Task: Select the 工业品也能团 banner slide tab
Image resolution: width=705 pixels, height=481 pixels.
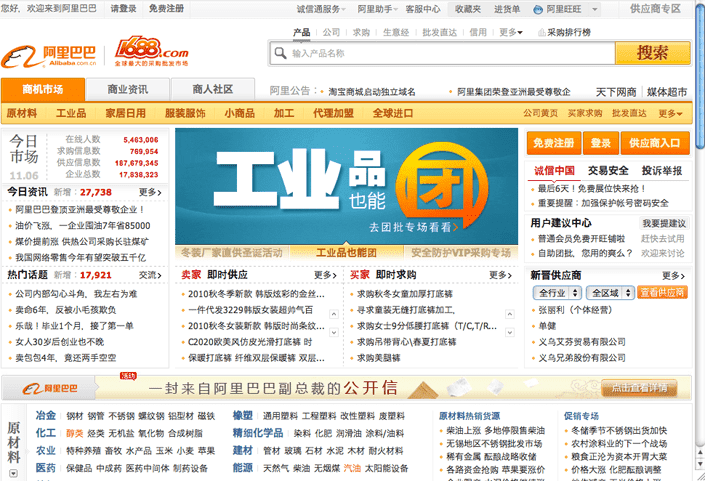Action: (346, 253)
